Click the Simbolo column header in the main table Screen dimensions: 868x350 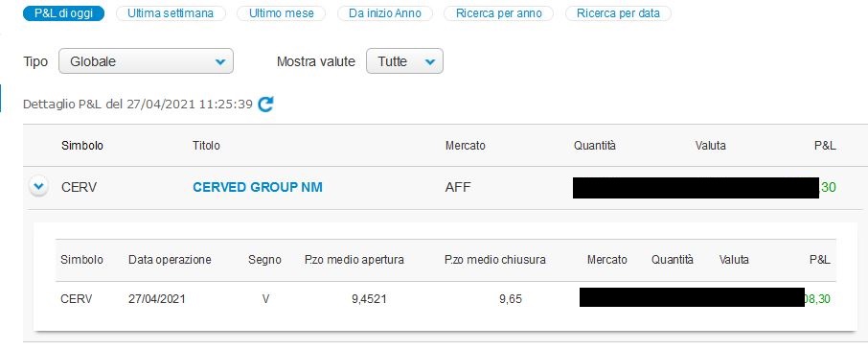point(82,146)
